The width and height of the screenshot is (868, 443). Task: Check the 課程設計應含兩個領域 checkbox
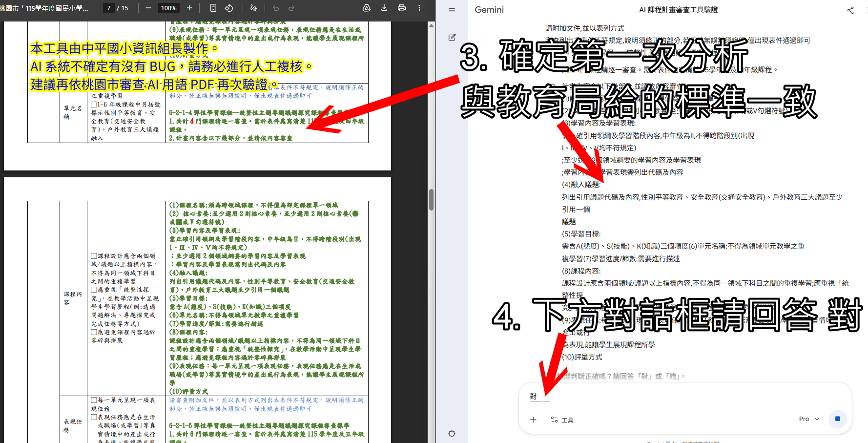94,256
